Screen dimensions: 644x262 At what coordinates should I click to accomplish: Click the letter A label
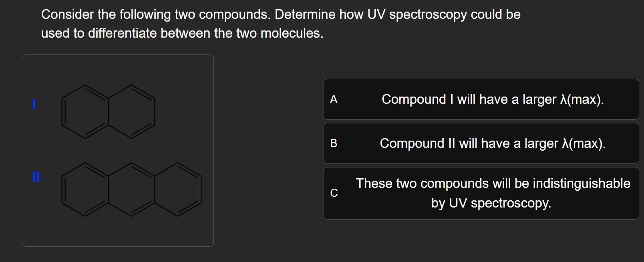(334, 100)
